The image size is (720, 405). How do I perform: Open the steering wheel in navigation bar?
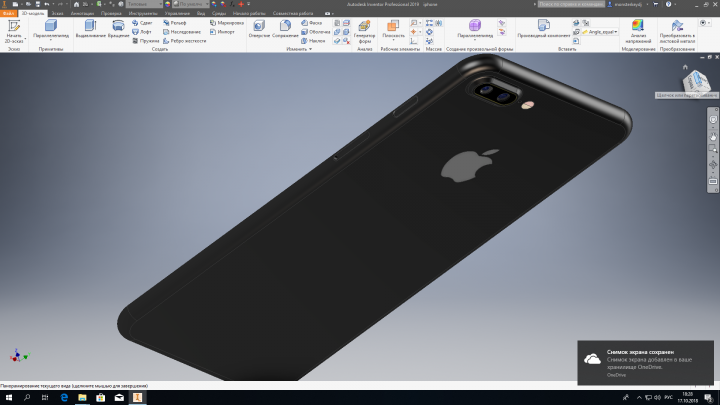pos(713,119)
